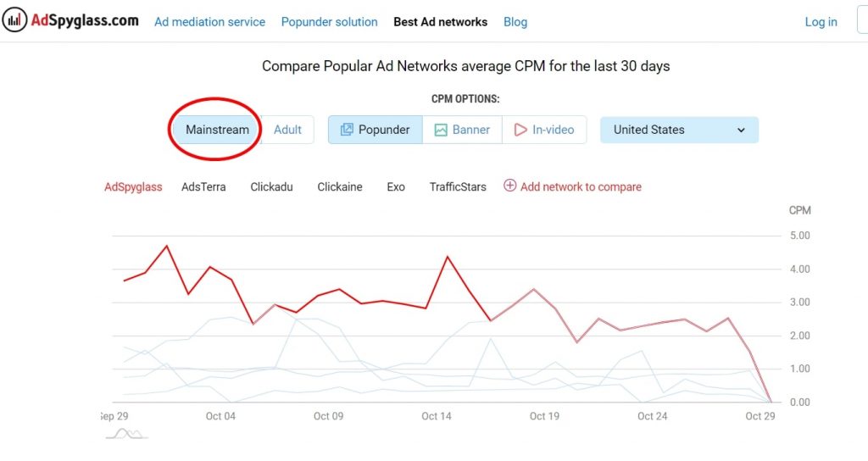
Task: Click the Popunder window icon
Action: pyautogui.click(x=347, y=130)
